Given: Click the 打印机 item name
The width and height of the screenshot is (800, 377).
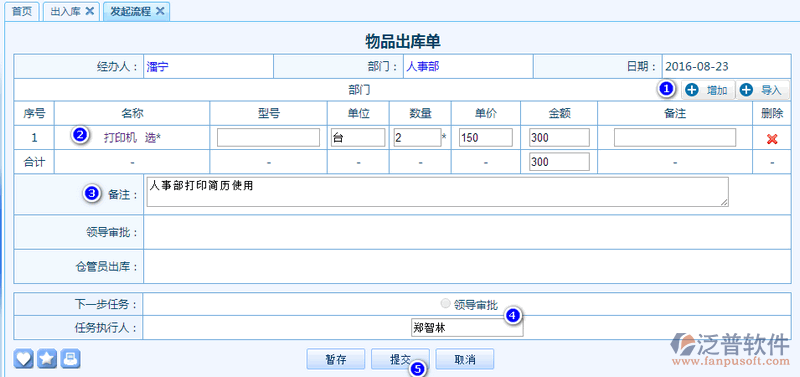Looking at the screenshot, I should 120,138.
